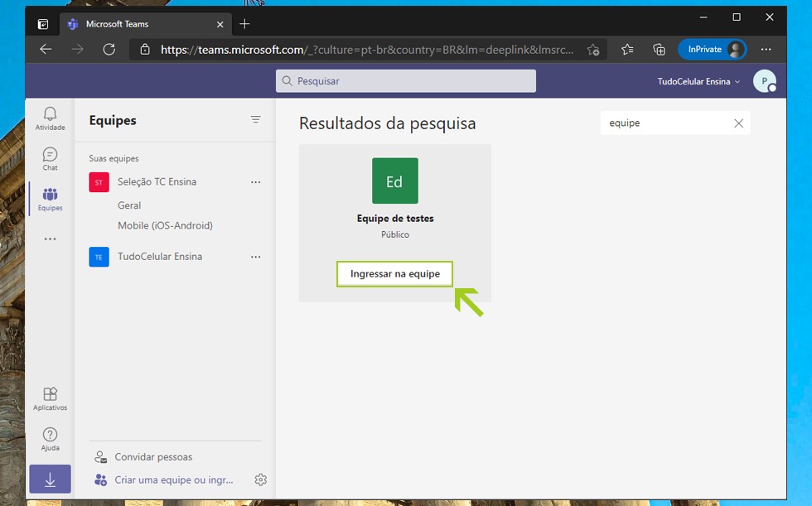The width and height of the screenshot is (812, 506).
Task: Clear the equipe search text
Action: [x=739, y=123]
